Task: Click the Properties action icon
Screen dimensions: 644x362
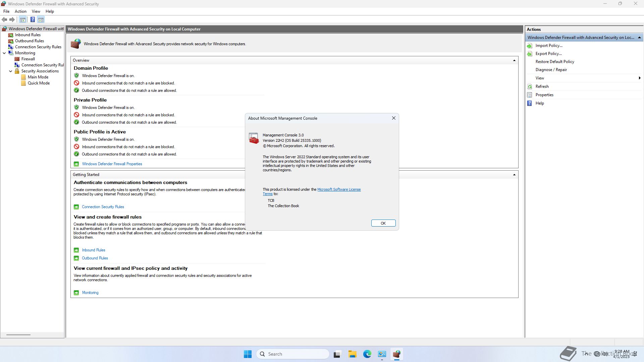Action: [530, 95]
